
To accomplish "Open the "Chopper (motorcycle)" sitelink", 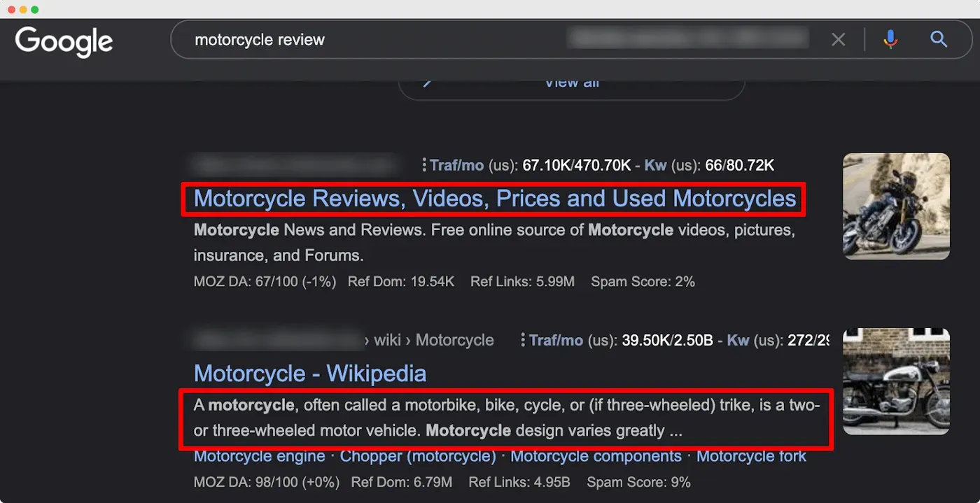I will 418,456.
